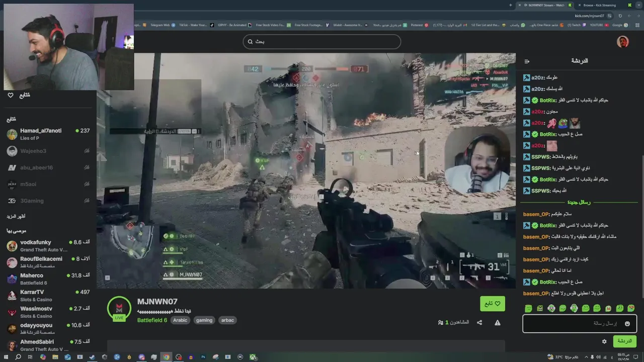
Task: Collapse the chat panel using the header icon
Action: coord(527,61)
